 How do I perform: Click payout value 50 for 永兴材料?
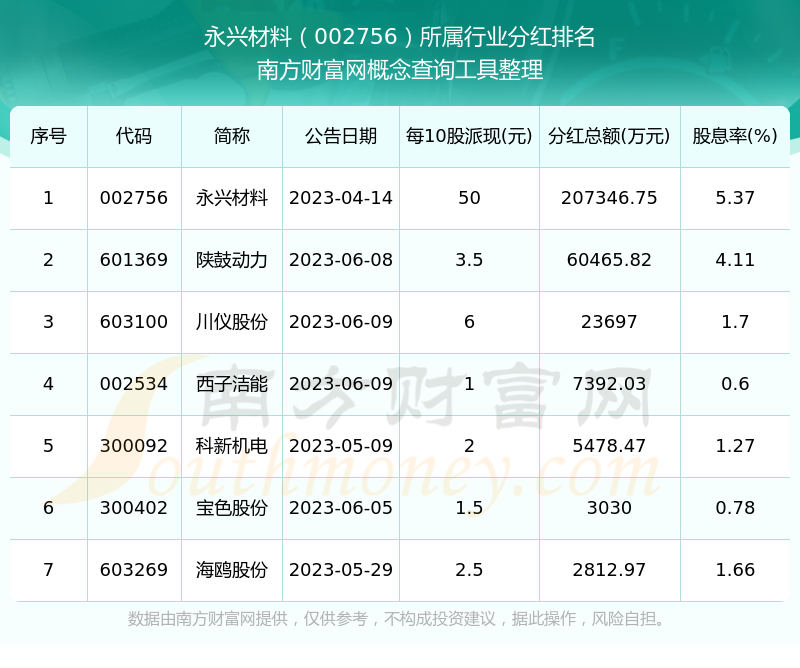[x=469, y=198]
